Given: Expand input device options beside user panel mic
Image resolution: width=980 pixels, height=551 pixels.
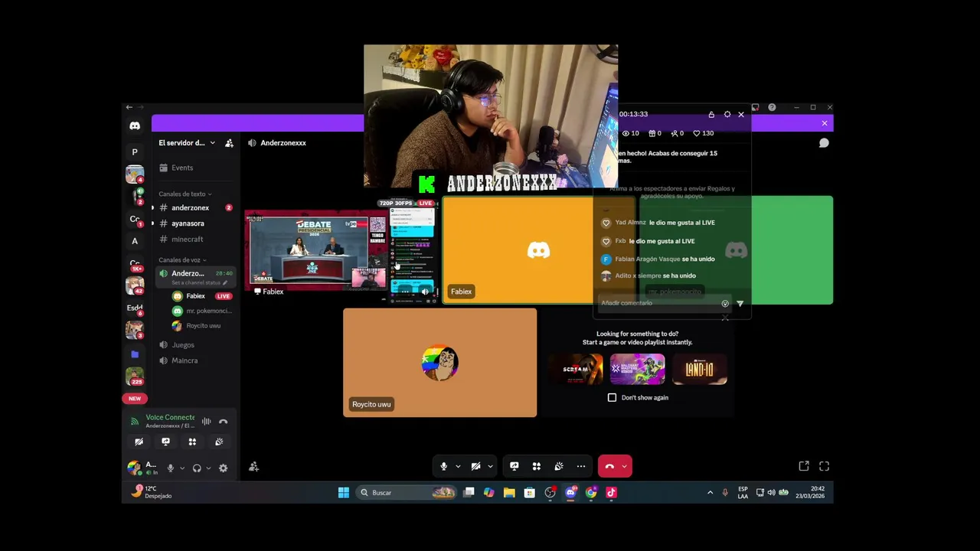Looking at the screenshot, I should point(181,468).
